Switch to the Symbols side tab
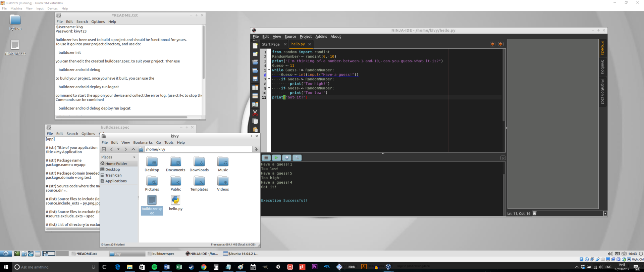 602,67
